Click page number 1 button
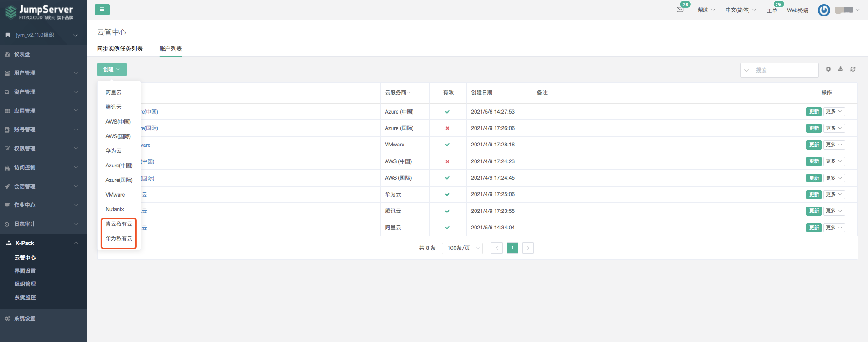The image size is (868, 342). 512,248
